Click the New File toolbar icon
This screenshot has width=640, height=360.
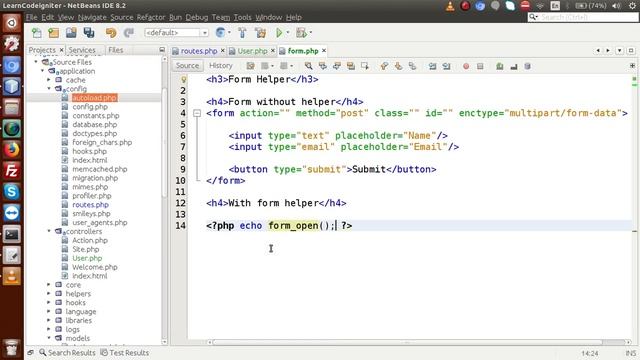(x=36, y=33)
